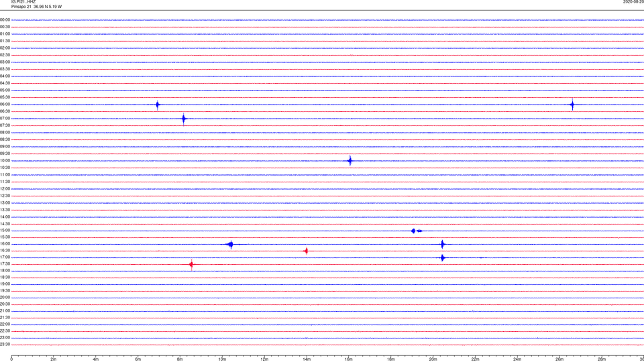Image resolution: width=644 pixels, height=362 pixels.
Task: Click the event spike on the 07:00 trace
Action: (x=184, y=119)
